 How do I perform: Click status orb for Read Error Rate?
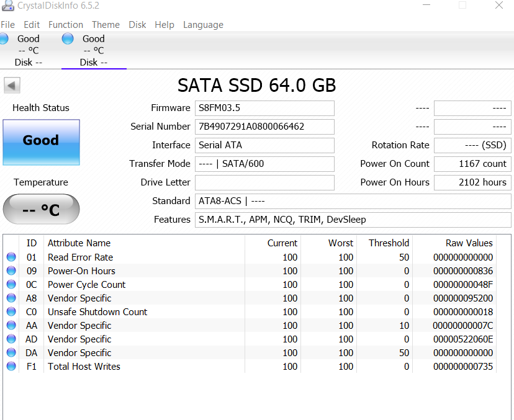click(x=11, y=257)
